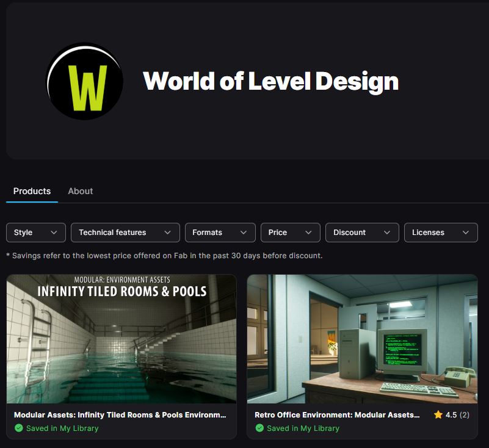Image resolution: width=489 pixels, height=448 pixels.
Task: Expand the Discount filter
Action: point(362,233)
